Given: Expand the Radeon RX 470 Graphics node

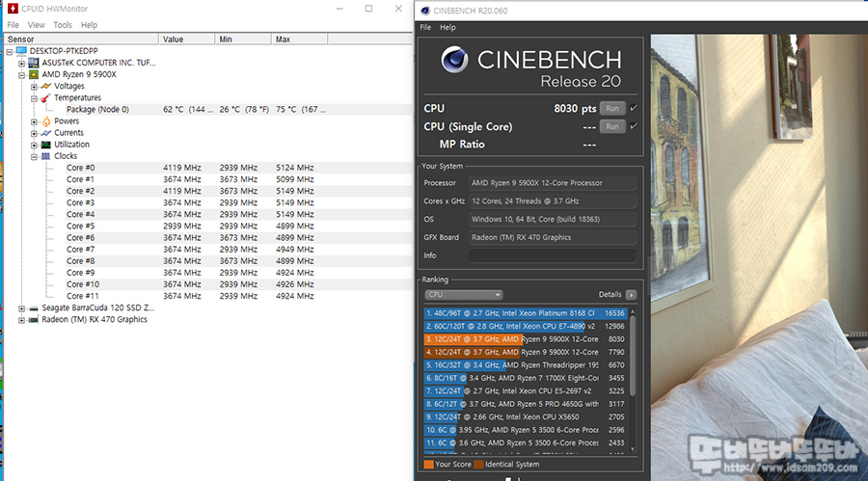Looking at the screenshot, I should (21, 320).
